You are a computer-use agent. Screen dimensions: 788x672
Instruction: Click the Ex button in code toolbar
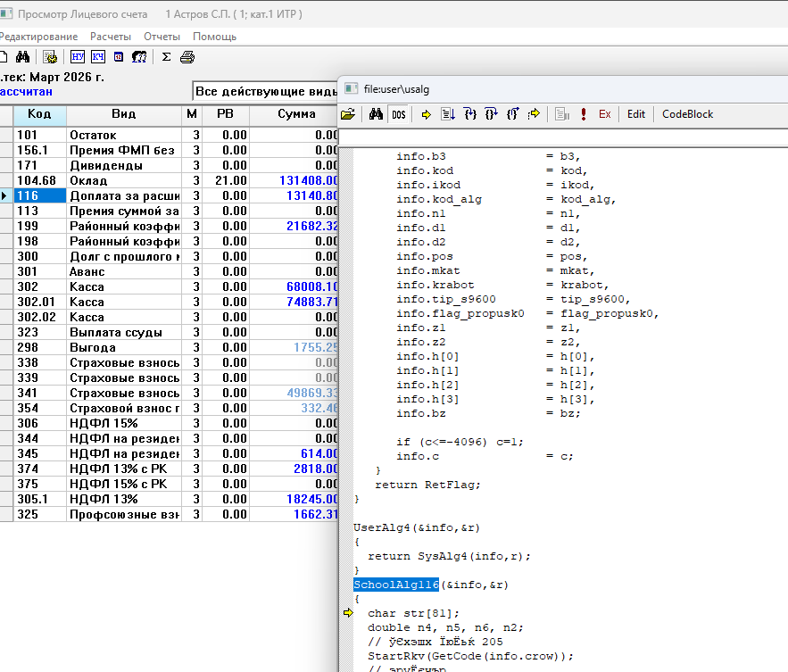coord(605,114)
